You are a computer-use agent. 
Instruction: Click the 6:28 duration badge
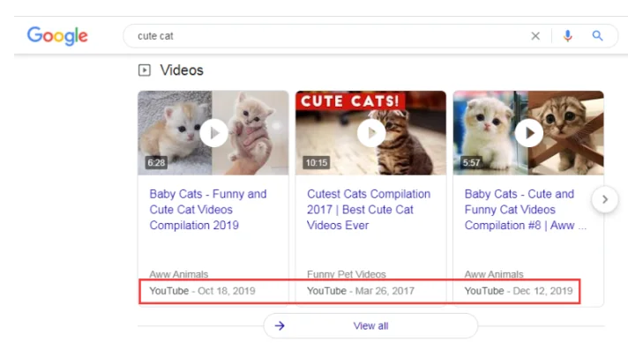point(155,163)
